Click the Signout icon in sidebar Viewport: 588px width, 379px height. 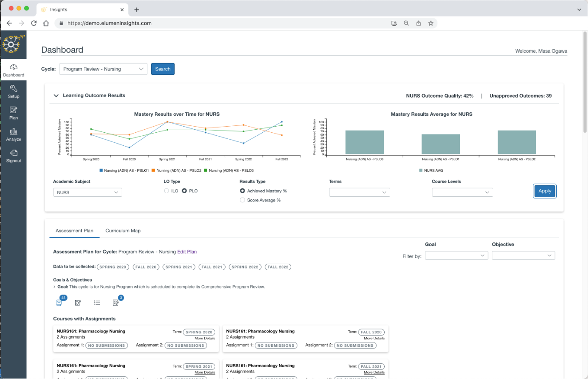tap(13, 153)
